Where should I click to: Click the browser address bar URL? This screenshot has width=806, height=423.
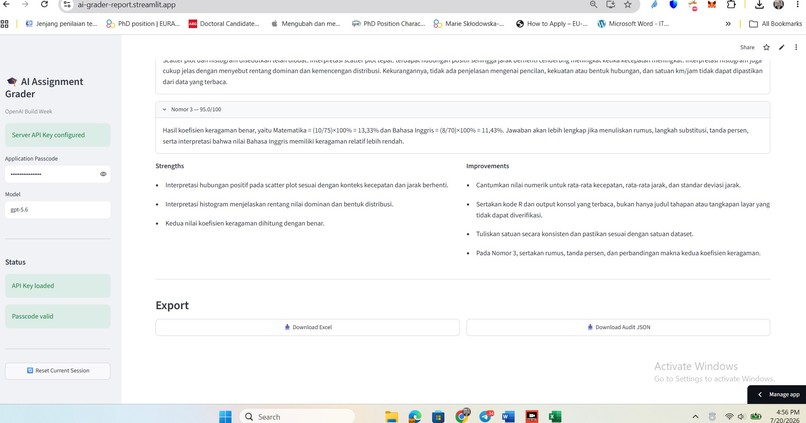tap(126, 5)
